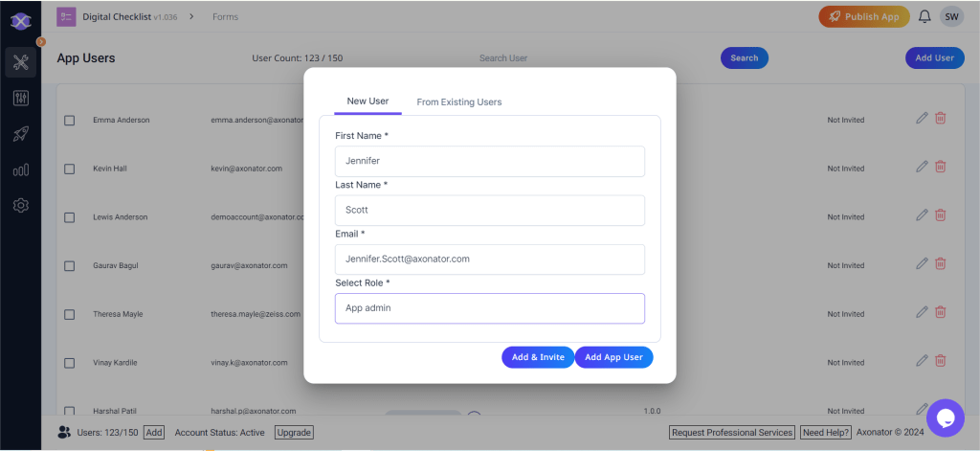The height and width of the screenshot is (451, 980).
Task: Click the rocket deploy sidebar icon
Action: 20,134
